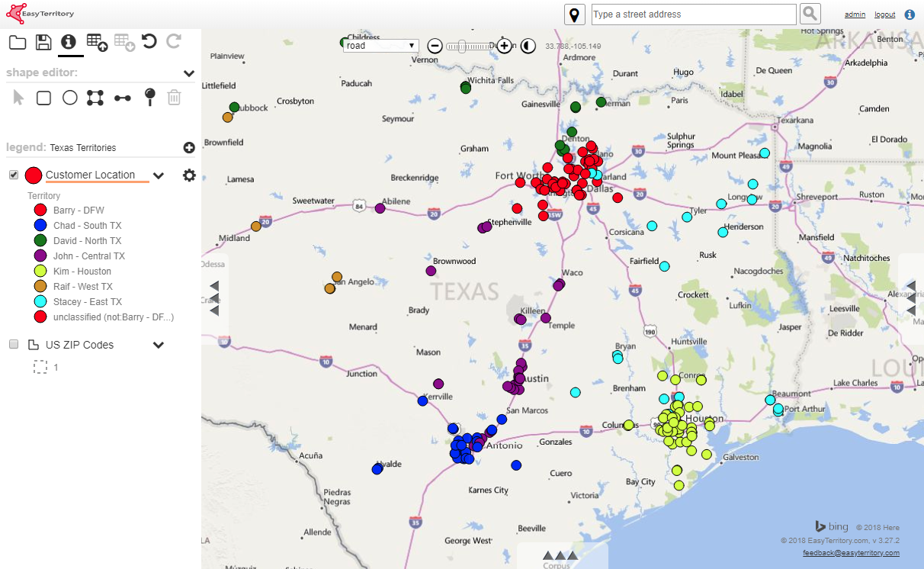This screenshot has height=569, width=924.
Task: Click the green David - North TX swatch
Action: click(41, 241)
